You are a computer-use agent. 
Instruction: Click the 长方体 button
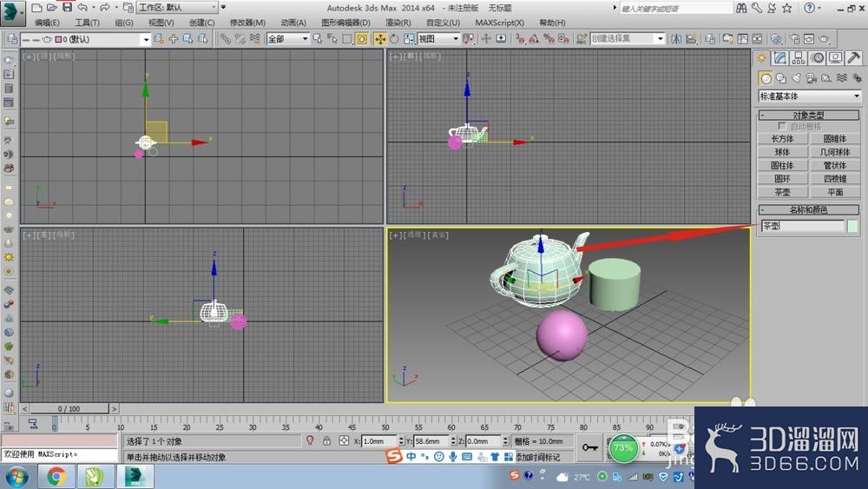tap(782, 138)
